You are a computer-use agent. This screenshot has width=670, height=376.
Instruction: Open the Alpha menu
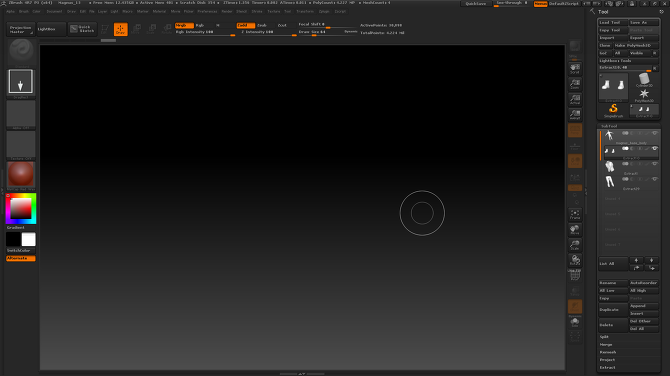click(x=10, y=12)
